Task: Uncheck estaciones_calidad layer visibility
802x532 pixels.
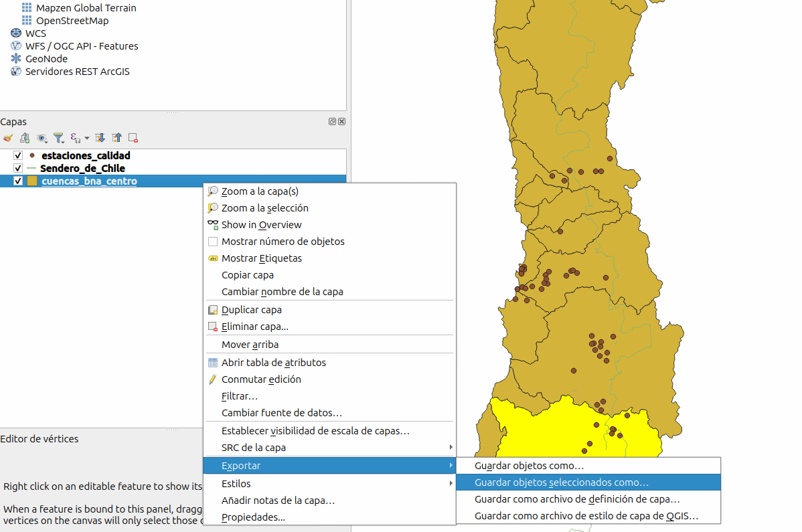Action: [18, 155]
